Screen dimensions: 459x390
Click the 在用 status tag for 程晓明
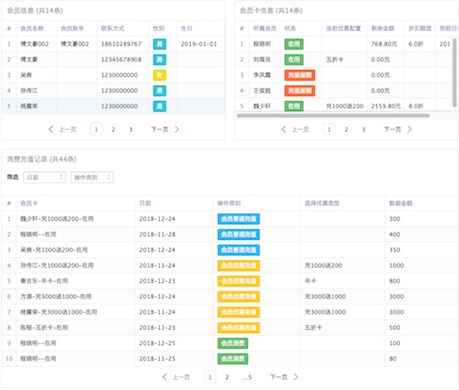point(294,44)
